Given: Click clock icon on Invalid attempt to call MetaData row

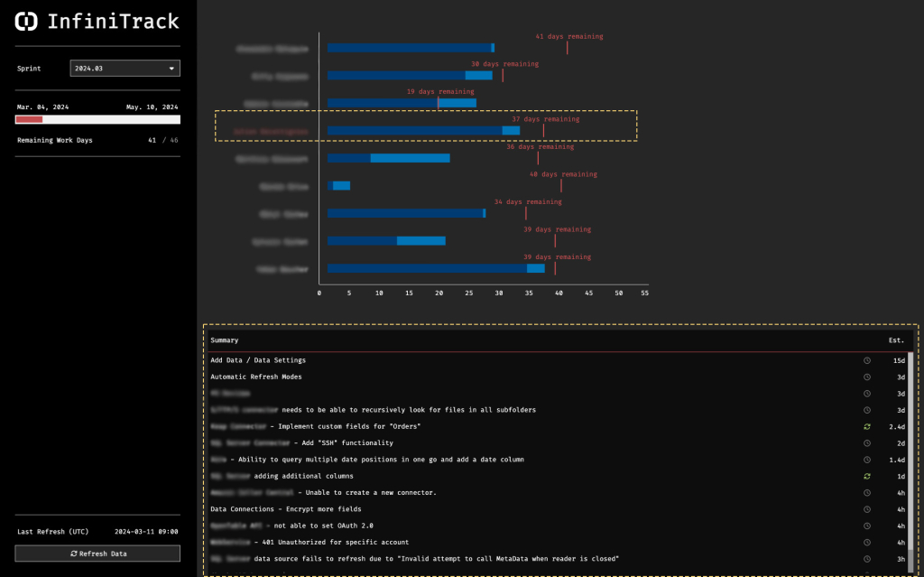Looking at the screenshot, I should pyautogui.click(x=867, y=559).
